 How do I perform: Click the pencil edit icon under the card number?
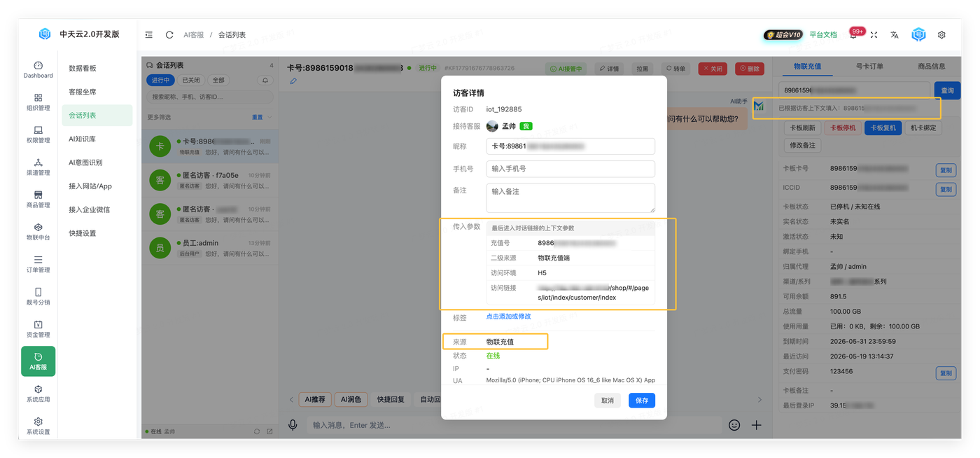[293, 81]
